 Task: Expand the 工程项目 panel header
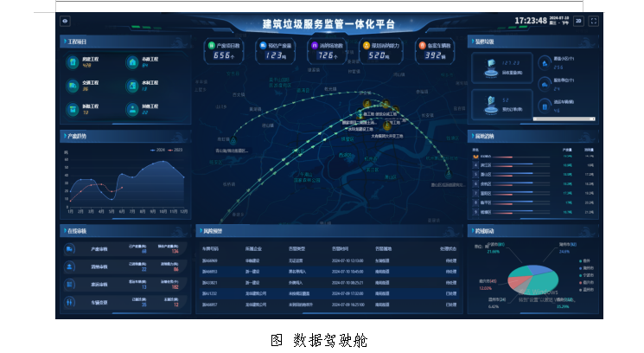point(77,41)
